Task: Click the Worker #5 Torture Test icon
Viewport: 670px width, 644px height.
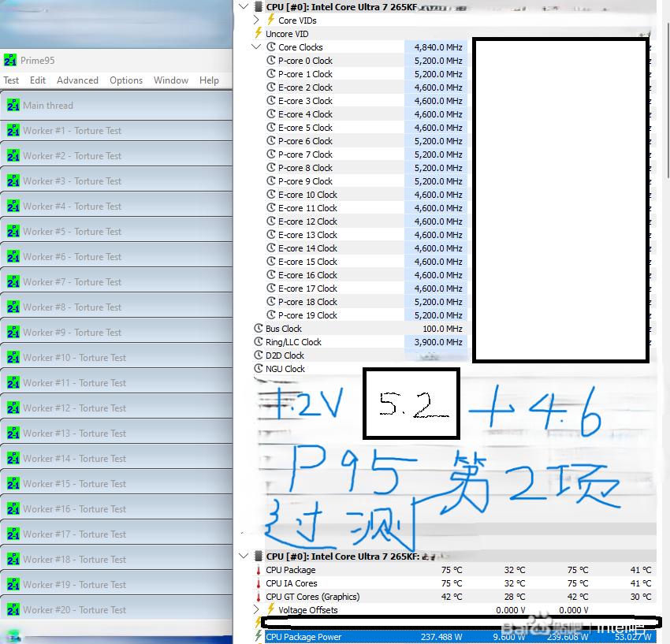Action: (x=13, y=231)
